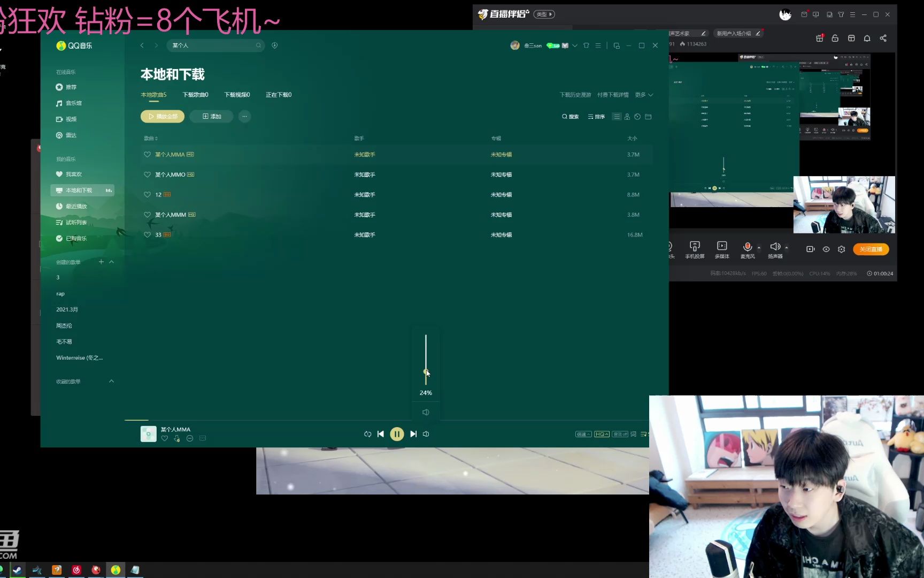Mute with speaker icon under 24% volume slider
The height and width of the screenshot is (578, 924).
[426, 412]
